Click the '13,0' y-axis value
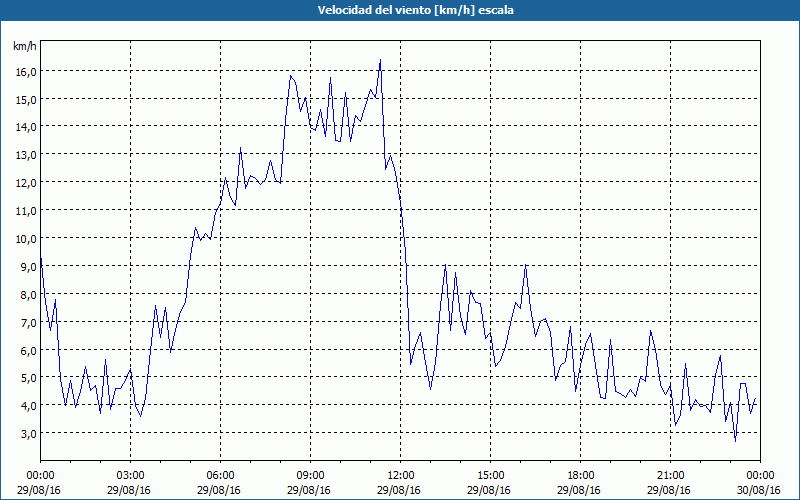The height and width of the screenshot is (500, 800). (x=26, y=156)
